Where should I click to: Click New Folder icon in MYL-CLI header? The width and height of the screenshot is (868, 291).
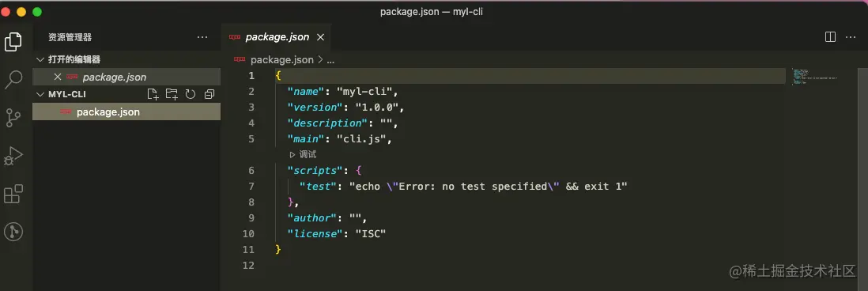click(x=172, y=94)
